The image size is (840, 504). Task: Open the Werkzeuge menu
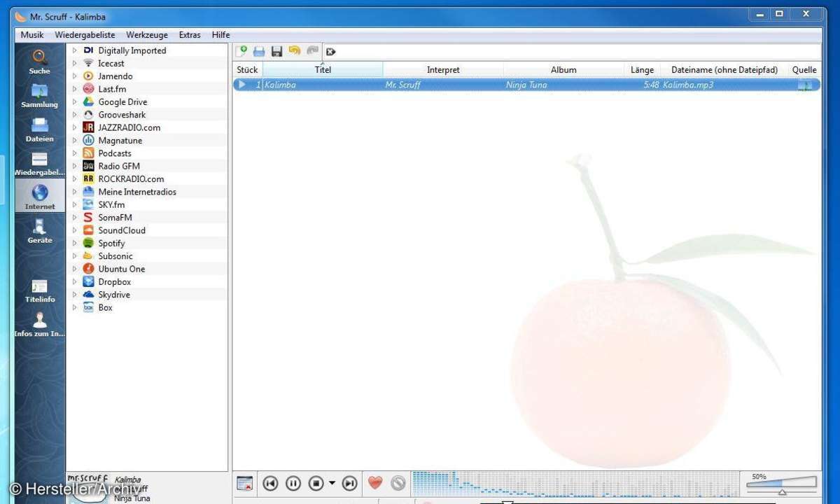point(147,35)
